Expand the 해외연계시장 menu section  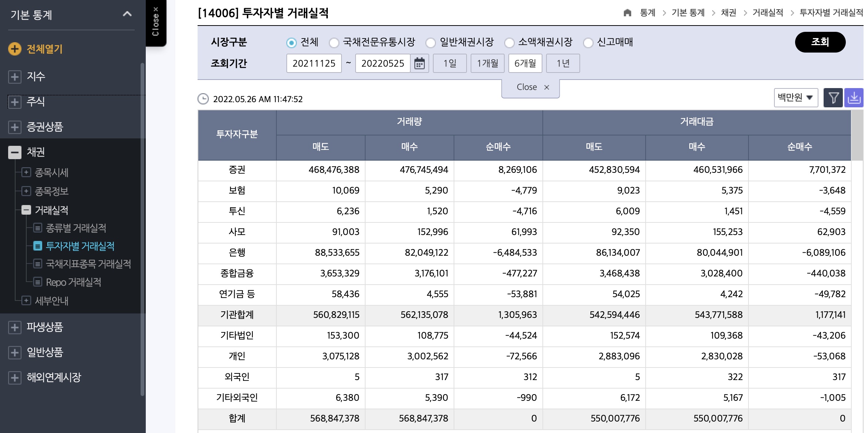click(15, 377)
